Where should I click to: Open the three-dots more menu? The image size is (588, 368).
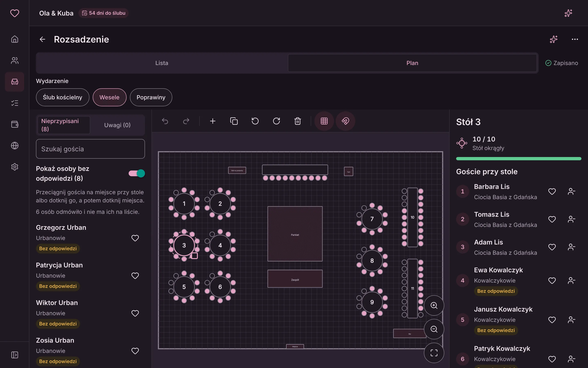point(575,39)
